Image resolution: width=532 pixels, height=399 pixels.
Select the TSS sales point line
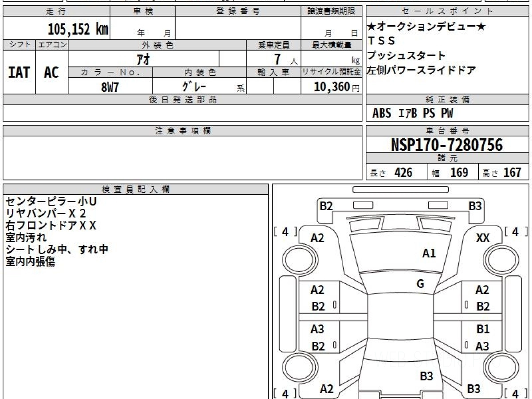pos(381,41)
